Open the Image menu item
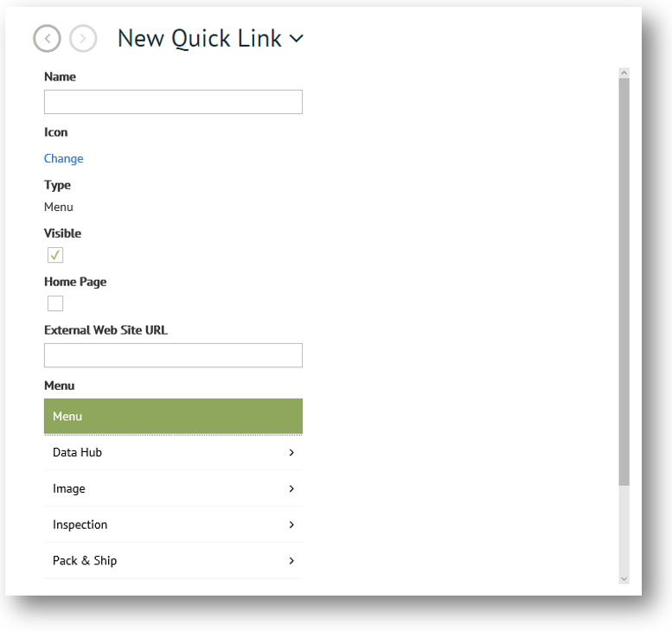The width and height of the screenshot is (672, 631). click(69, 488)
